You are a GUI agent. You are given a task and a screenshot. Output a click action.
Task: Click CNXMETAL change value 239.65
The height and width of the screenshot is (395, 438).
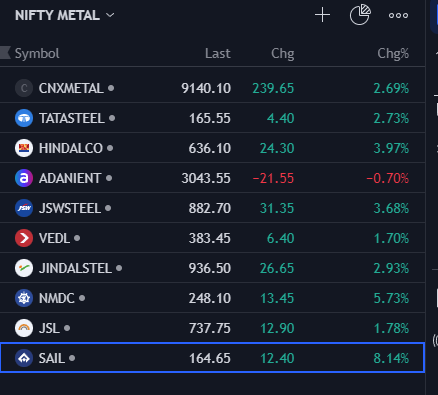click(273, 88)
